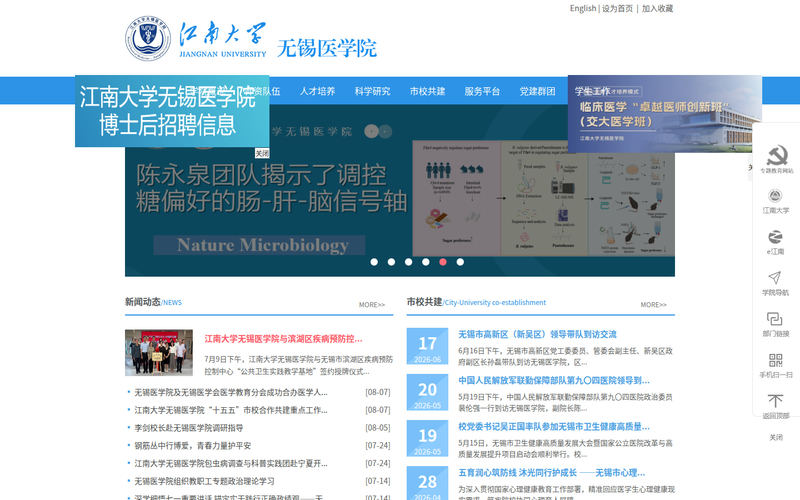Open article 五育润心筑防线 沐光同行护成长
Image resolution: width=800 pixels, height=500 pixels.
coord(552,472)
